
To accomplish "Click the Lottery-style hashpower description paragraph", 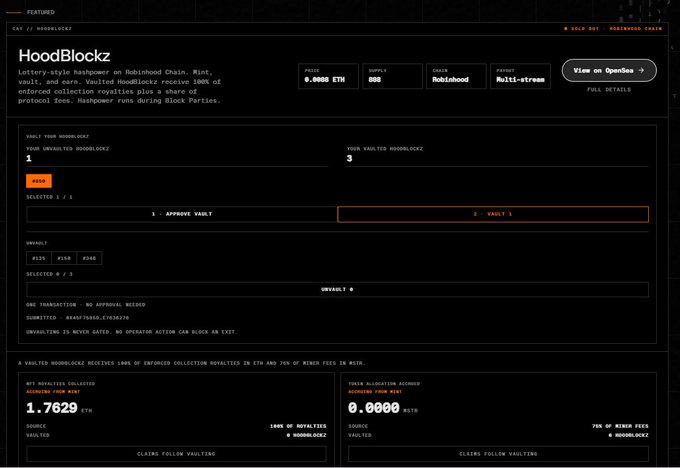I will point(120,86).
